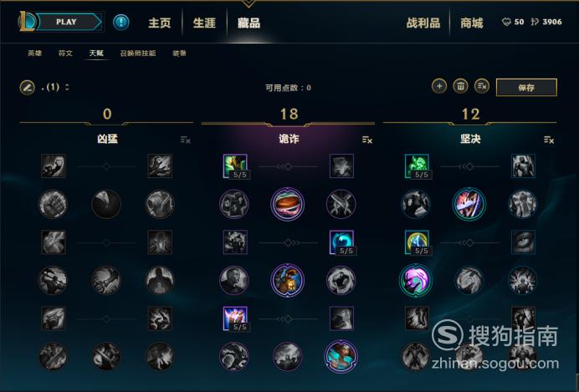Expand the top center chevron handle
579x392 pixels.
click(x=249, y=3)
